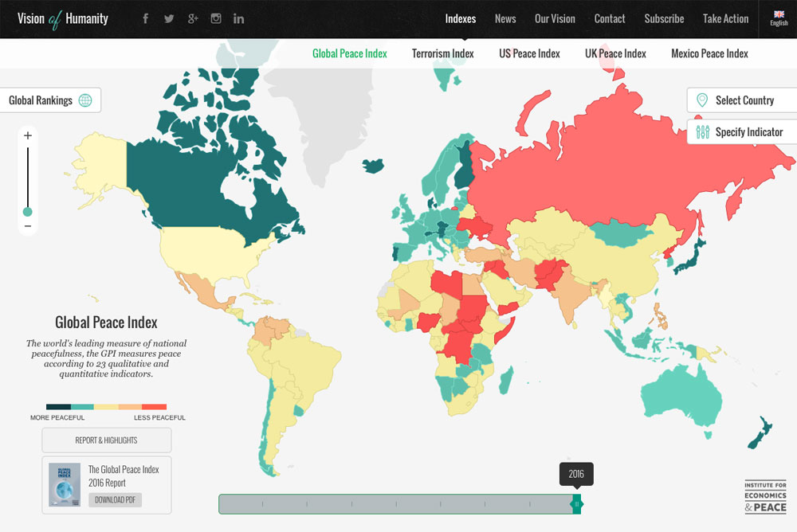Image resolution: width=797 pixels, height=532 pixels.
Task: Zoom in with the plus icon
Action: [28, 135]
